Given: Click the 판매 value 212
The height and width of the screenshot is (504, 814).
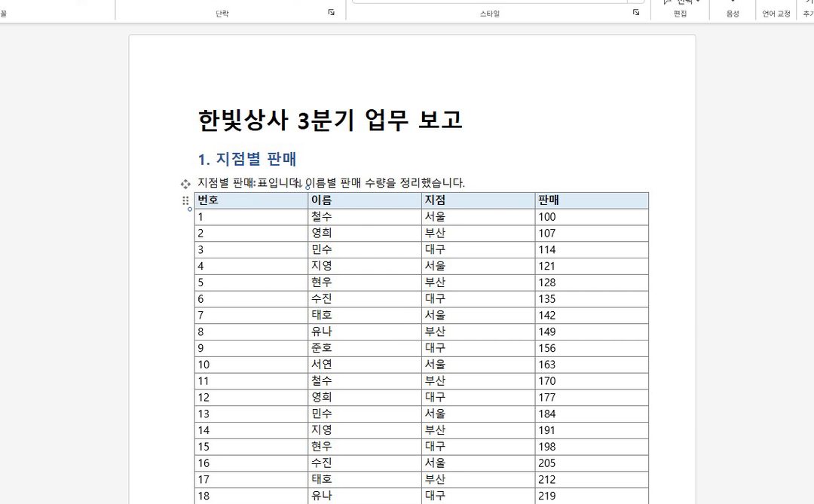Looking at the screenshot, I should point(592,480).
